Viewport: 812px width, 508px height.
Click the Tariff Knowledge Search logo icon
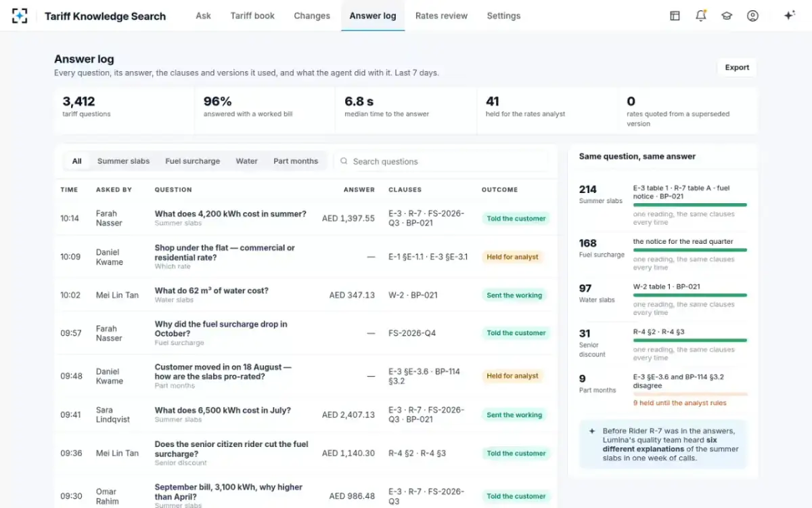tap(20, 16)
